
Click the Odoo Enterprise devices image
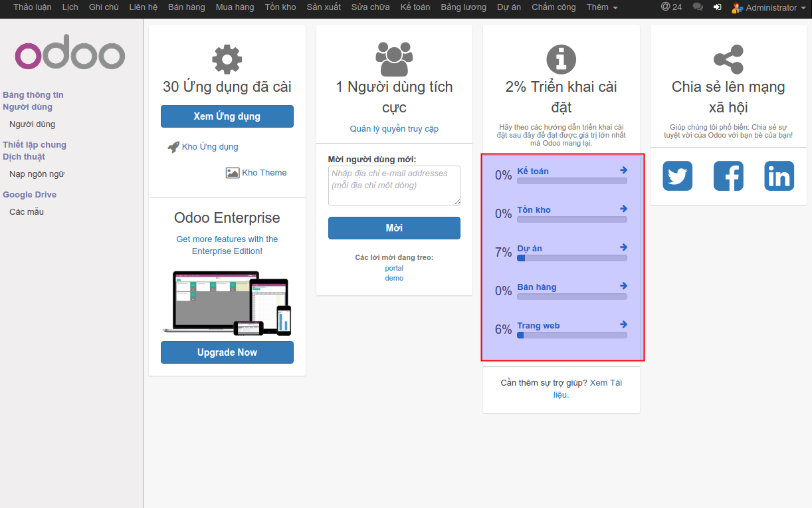(x=227, y=303)
